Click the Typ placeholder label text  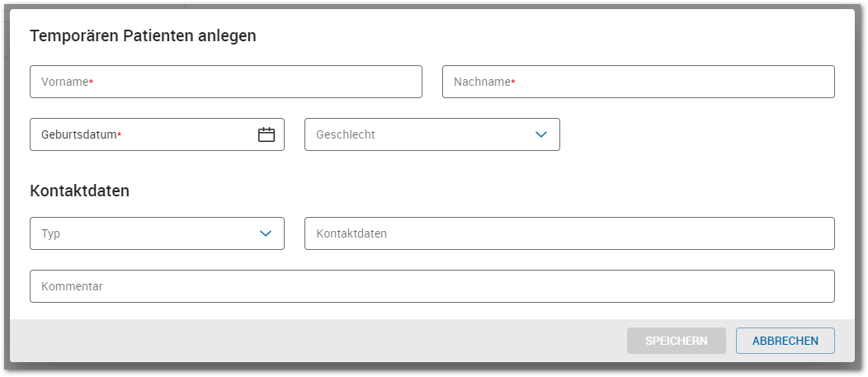(50, 233)
